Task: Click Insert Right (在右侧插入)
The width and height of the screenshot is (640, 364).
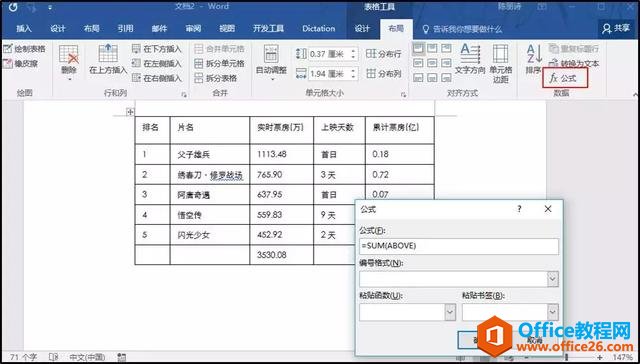Action: click(x=157, y=78)
